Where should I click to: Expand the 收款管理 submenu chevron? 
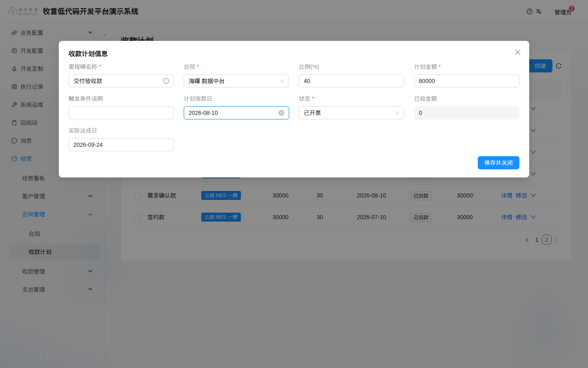pyautogui.click(x=90, y=272)
